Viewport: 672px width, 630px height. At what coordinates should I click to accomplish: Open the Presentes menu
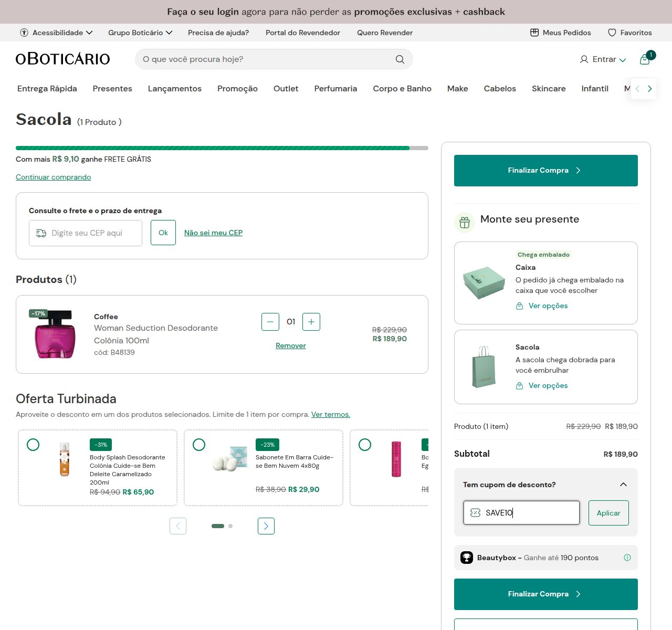(x=112, y=89)
